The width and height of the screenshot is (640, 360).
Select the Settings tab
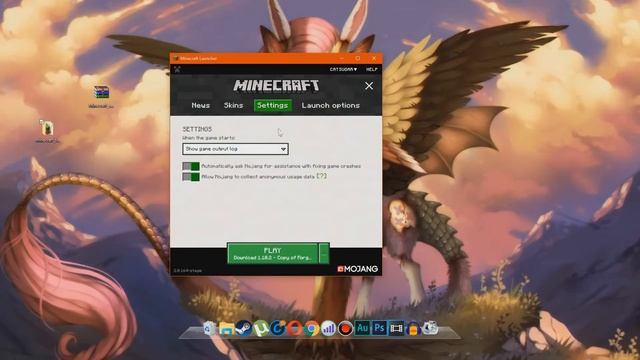pos(272,105)
